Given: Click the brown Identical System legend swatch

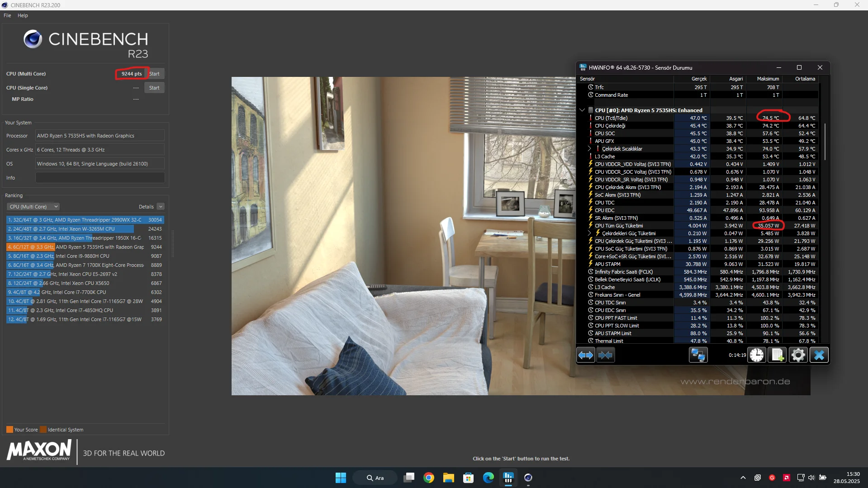Looking at the screenshot, I should click(x=43, y=430).
